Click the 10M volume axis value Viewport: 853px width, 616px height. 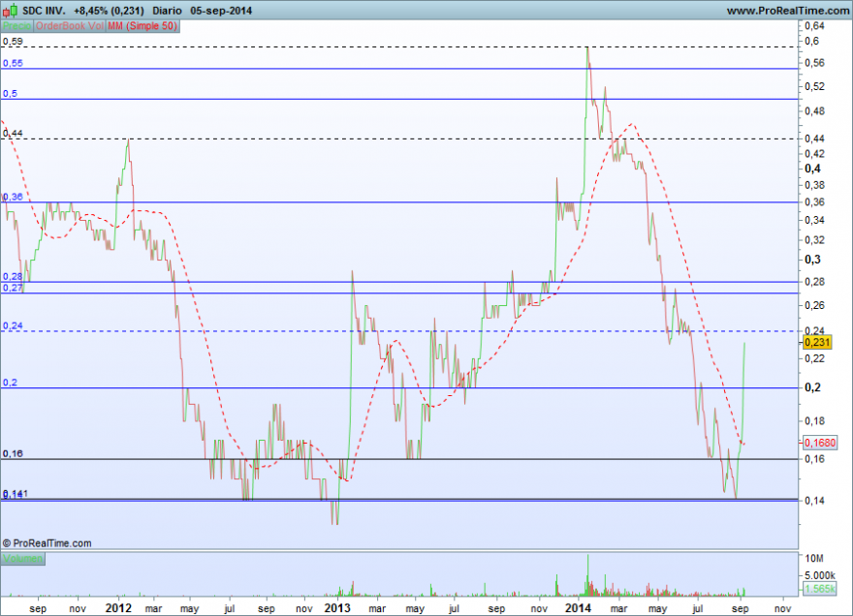click(x=814, y=558)
